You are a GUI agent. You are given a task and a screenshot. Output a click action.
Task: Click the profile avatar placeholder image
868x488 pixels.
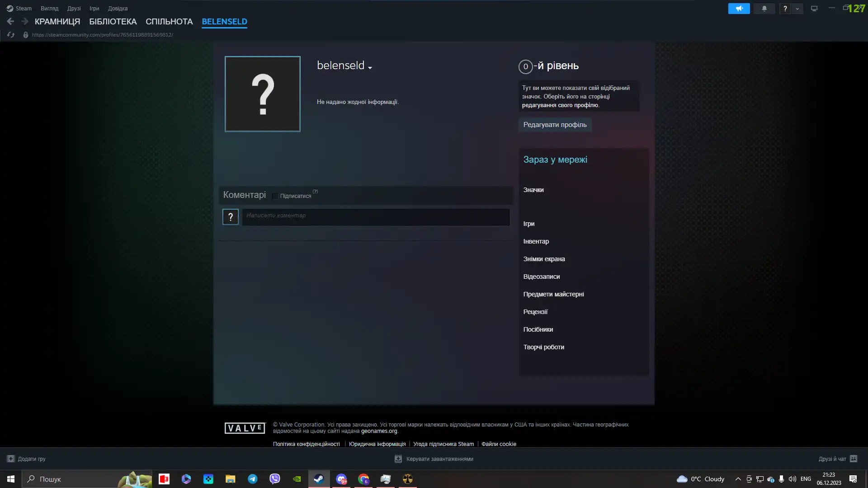click(262, 94)
